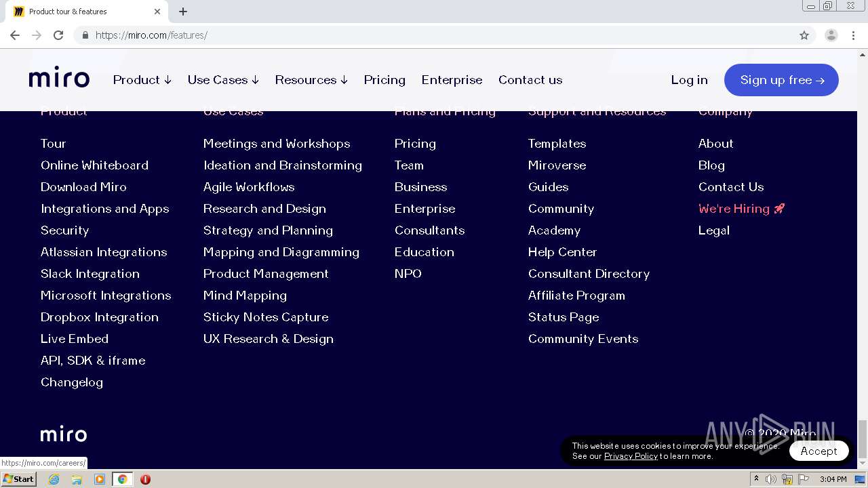The image size is (868, 488).
Task: Open Microsoft Integrations link
Action: pyautogui.click(x=106, y=296)
